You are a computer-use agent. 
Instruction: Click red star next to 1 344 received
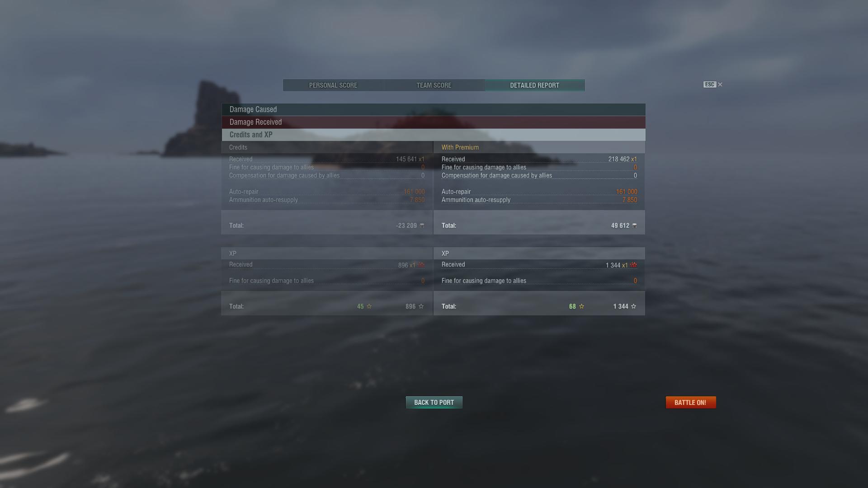tap(634, 265)
